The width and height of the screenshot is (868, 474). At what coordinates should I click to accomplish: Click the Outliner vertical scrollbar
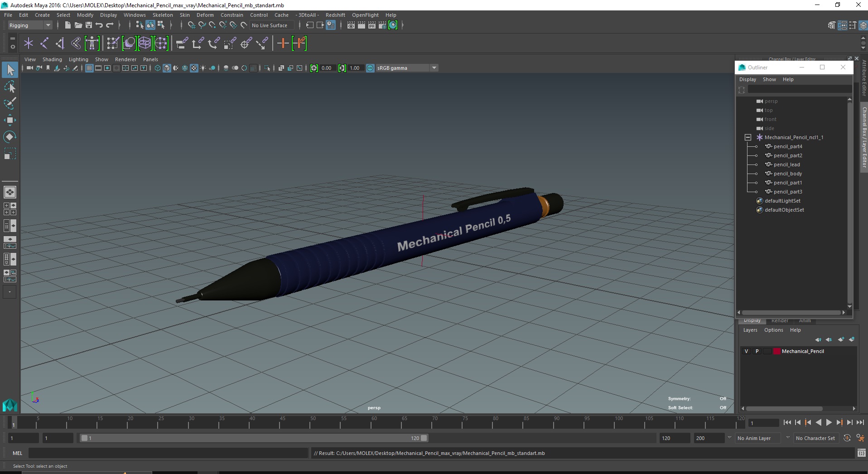[x=849, y=203]
